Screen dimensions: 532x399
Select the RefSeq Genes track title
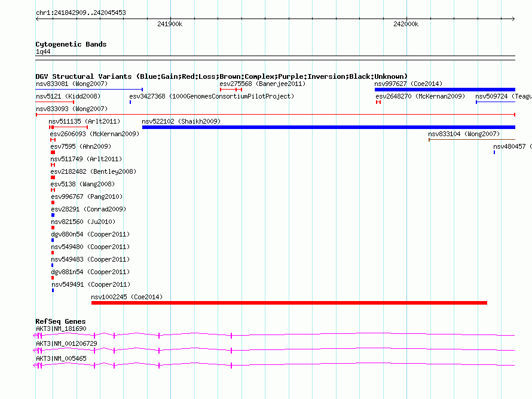60,321
